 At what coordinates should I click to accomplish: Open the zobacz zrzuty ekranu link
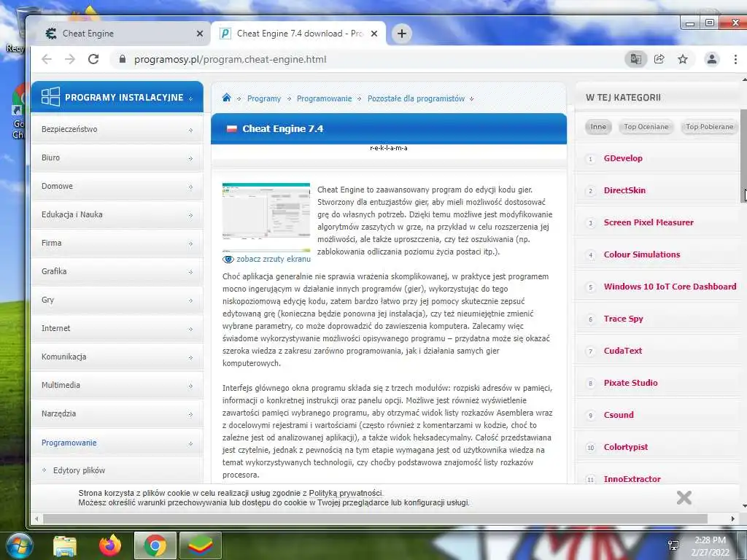(x=274, y=259)
